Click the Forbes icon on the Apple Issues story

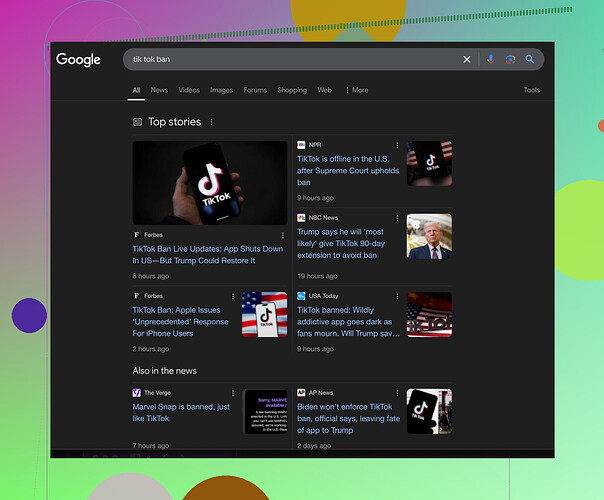point(136,296)
